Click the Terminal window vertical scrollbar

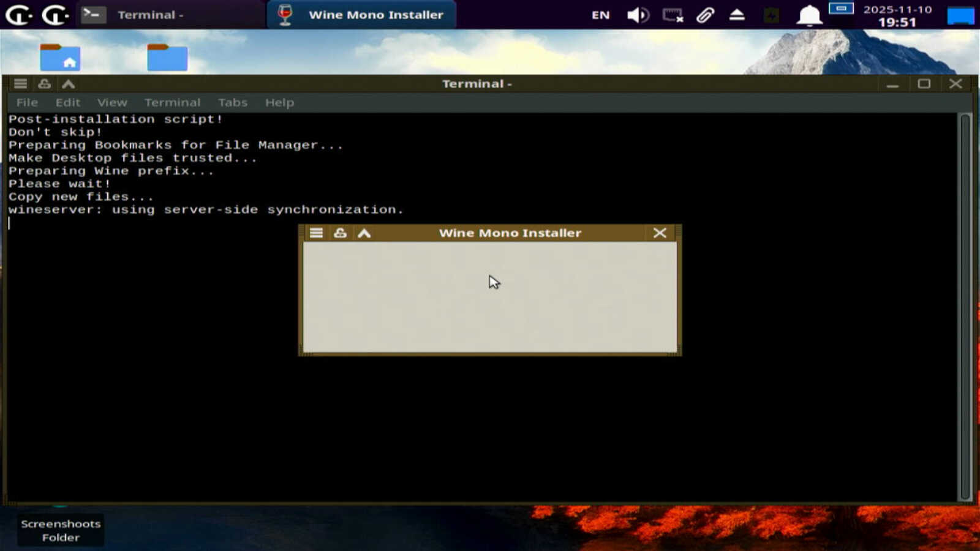pyautogui.click(x=965, y=306)
